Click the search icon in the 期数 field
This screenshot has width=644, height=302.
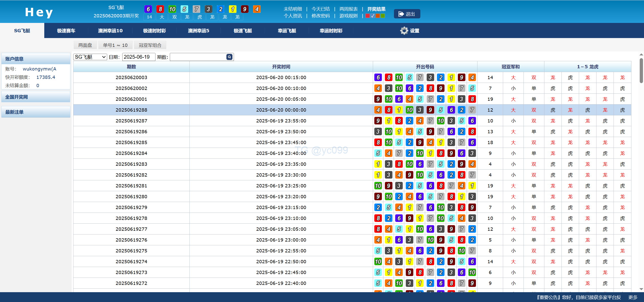[x=229, y=57]
